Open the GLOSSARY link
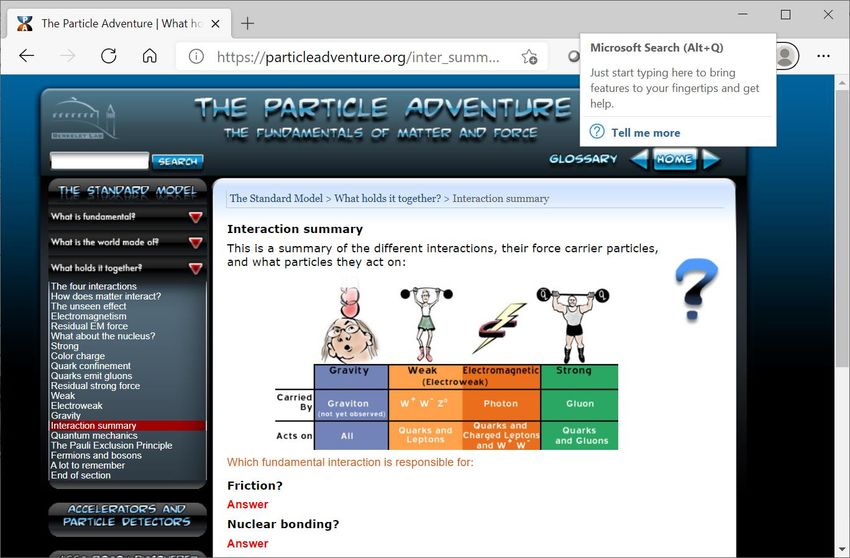Viewport: 850px width, 558px height. tap(583, 159)
